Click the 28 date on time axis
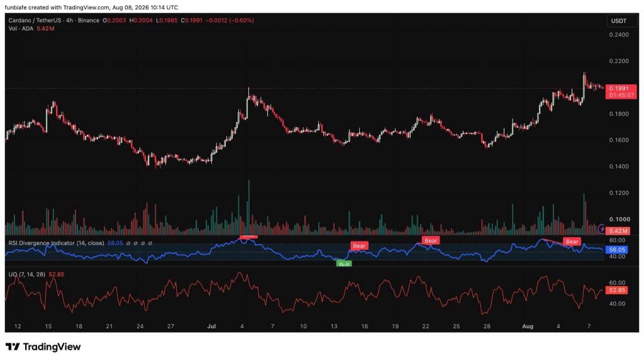The height and width of the screenshot is (361, 644). point(487,326)
